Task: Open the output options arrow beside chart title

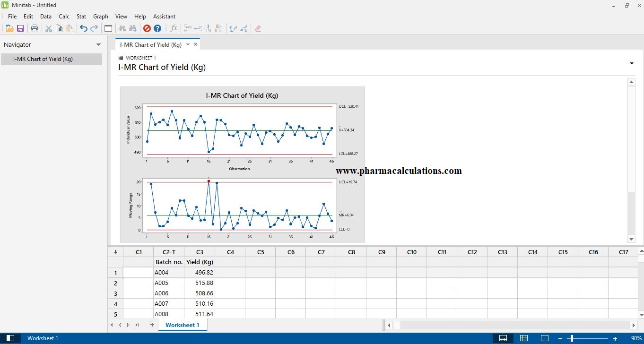Action: (631, 63)
